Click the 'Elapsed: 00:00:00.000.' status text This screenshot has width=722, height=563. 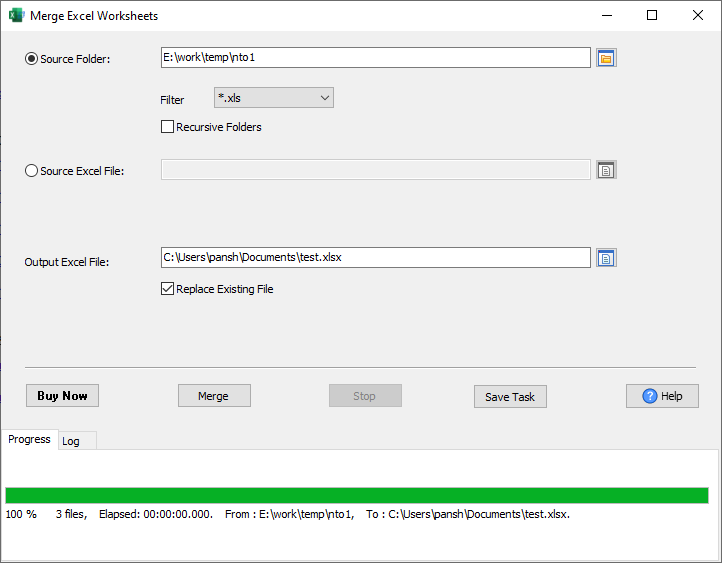pos(156,514)
